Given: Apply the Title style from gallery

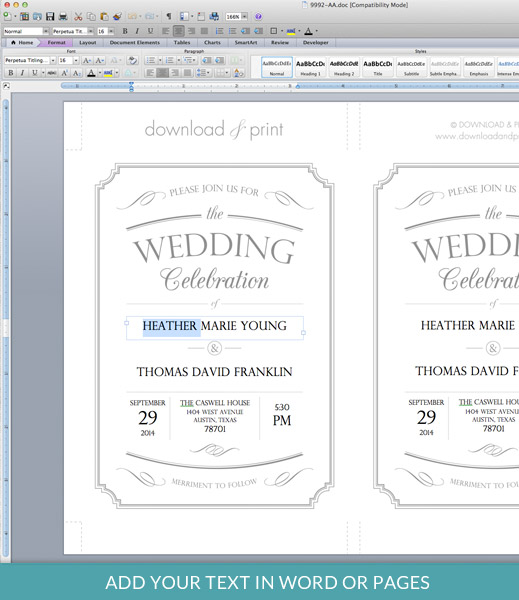Looking at the screenshot, I should 378,67.
